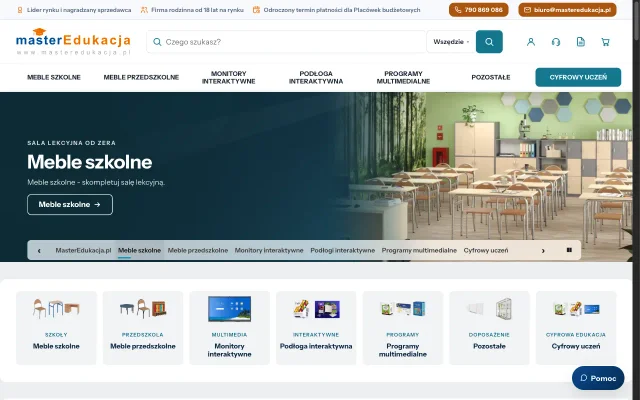Click the INTERAKTYWNE category label
640x400 pixels.
[316, 335]
